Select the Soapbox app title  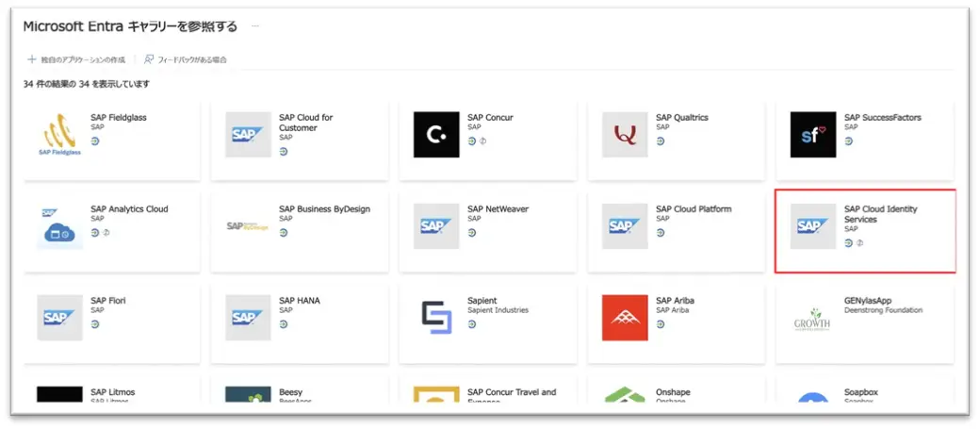pyautogui.click(x=861, y=392)
